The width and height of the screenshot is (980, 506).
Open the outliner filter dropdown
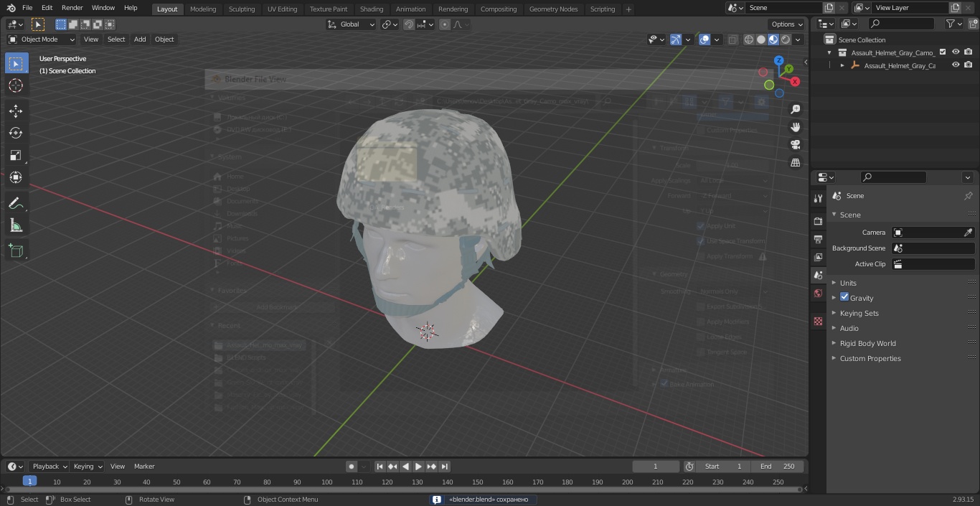pos(953,24)
